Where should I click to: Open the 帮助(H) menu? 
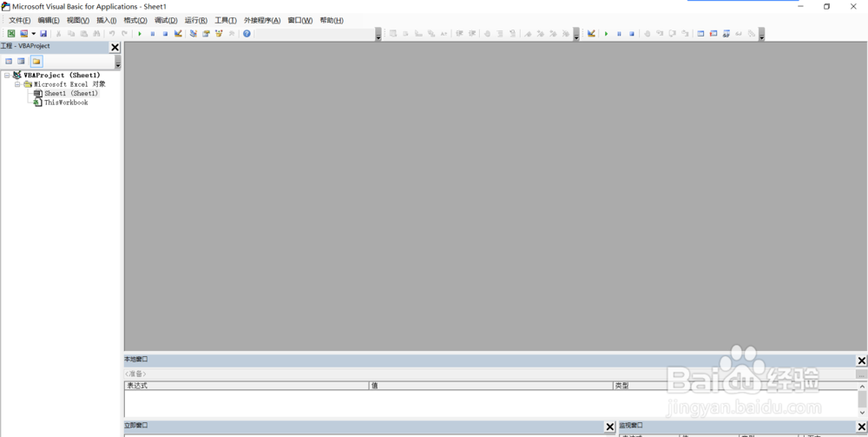pyautogui.click(x=332, y=21)
